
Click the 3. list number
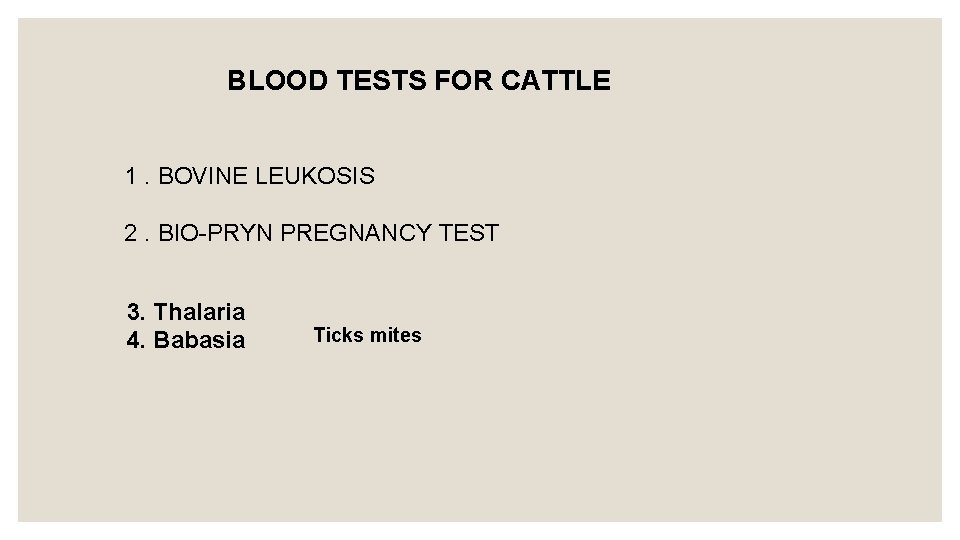pos(138,313)
